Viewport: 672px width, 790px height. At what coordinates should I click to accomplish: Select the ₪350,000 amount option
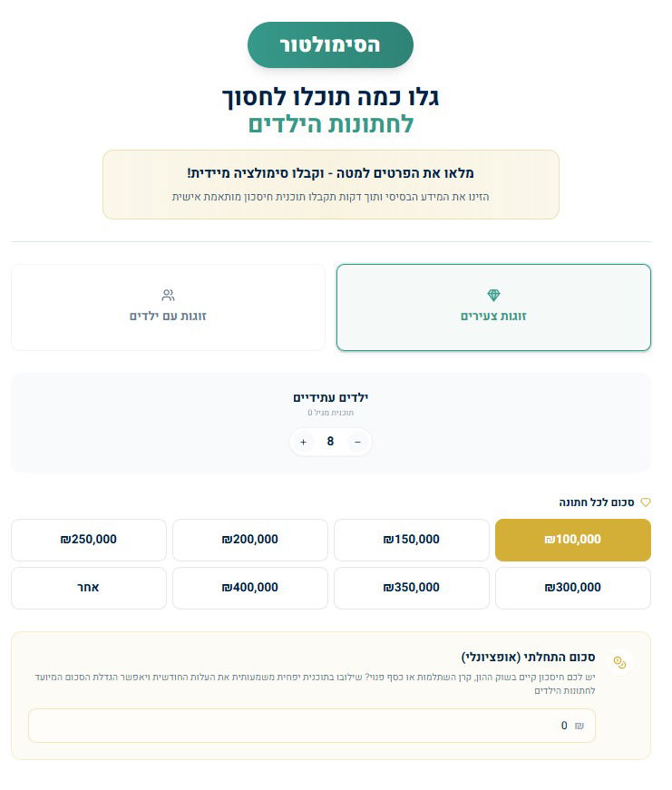pos(412,587)
